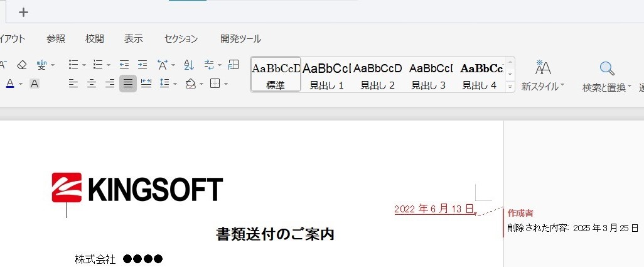644x267 pixels.
Task: Open the セクション ribbon tab
Action: click(181, 39)
